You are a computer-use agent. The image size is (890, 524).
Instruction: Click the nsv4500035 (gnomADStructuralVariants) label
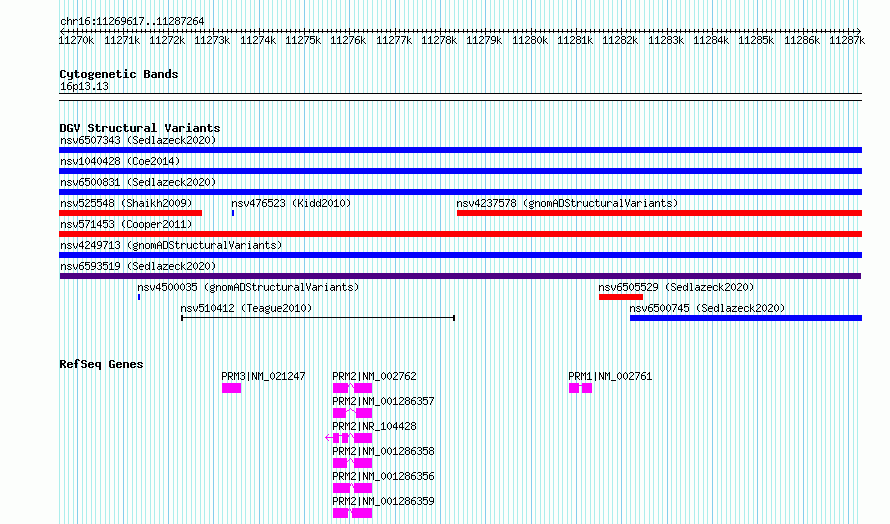(x=248, y=287)
